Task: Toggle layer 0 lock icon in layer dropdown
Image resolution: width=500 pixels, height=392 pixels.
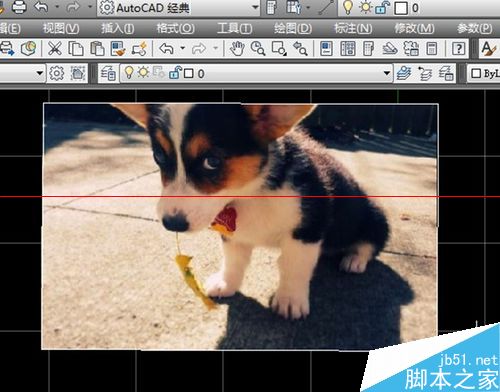Action: pos(175,73)
